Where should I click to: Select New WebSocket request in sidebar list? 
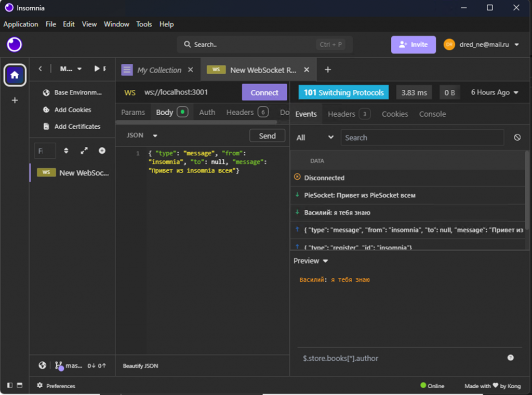73,172
